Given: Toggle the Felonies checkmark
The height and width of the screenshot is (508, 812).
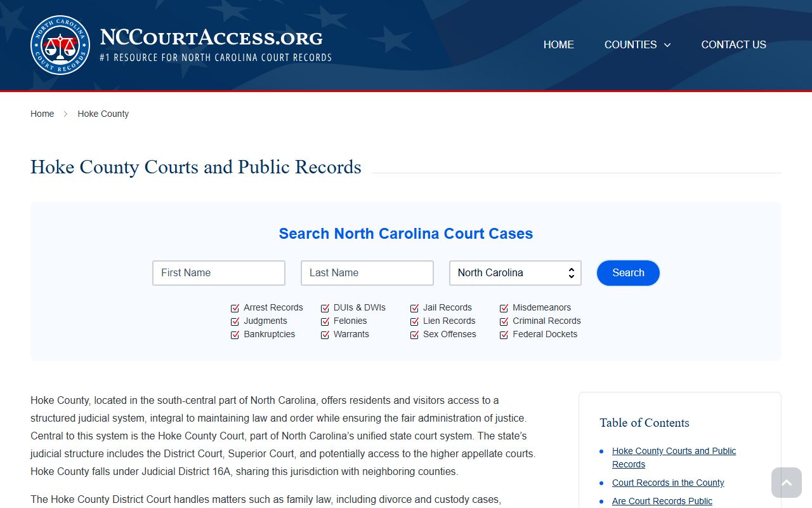Looking at the screenshot, I should click(325, 321).
